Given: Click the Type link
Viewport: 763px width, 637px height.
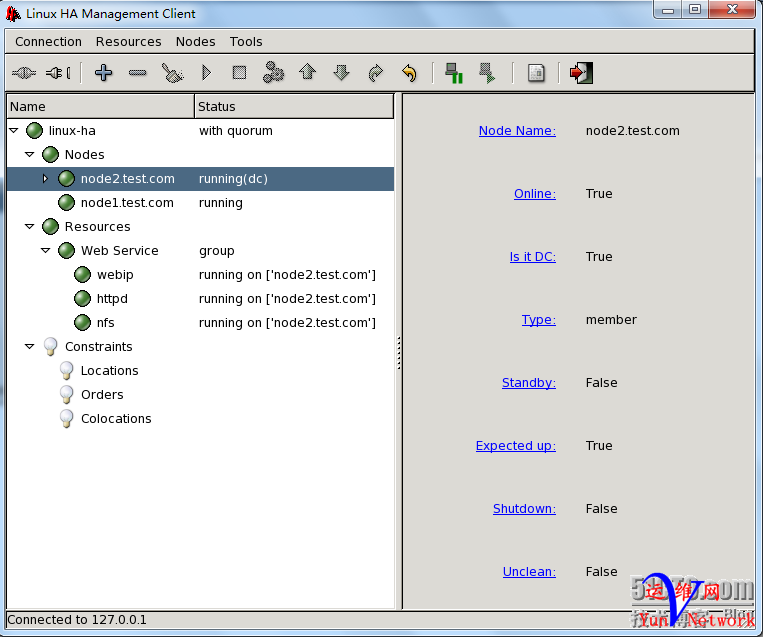Looking at the screenshot, I should coord(539,320).
